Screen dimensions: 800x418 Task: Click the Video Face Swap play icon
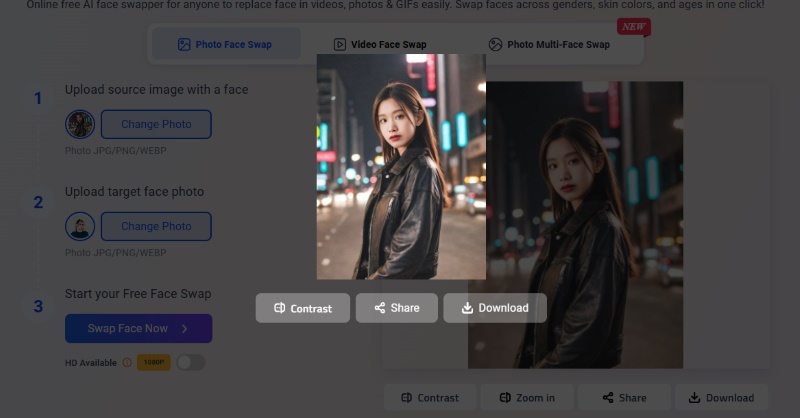click(x=340, y=44)
